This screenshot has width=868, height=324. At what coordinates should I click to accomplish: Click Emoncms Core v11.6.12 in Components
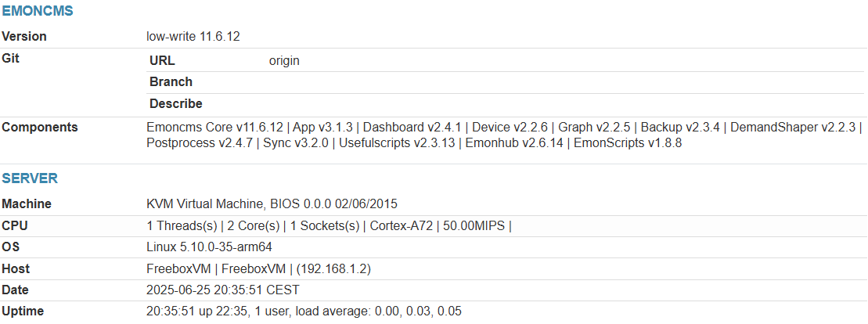coord(214,128)
